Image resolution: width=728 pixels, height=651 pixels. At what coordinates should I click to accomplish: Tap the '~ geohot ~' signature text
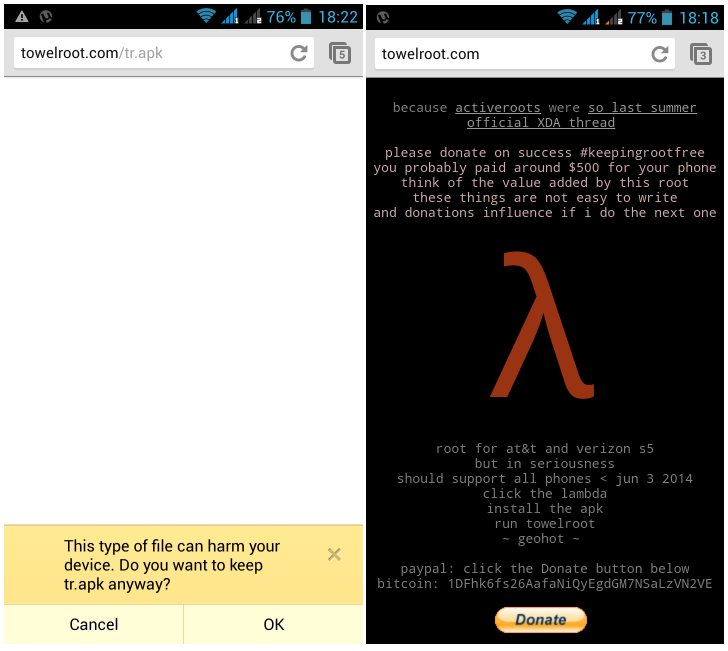point(541,539)
